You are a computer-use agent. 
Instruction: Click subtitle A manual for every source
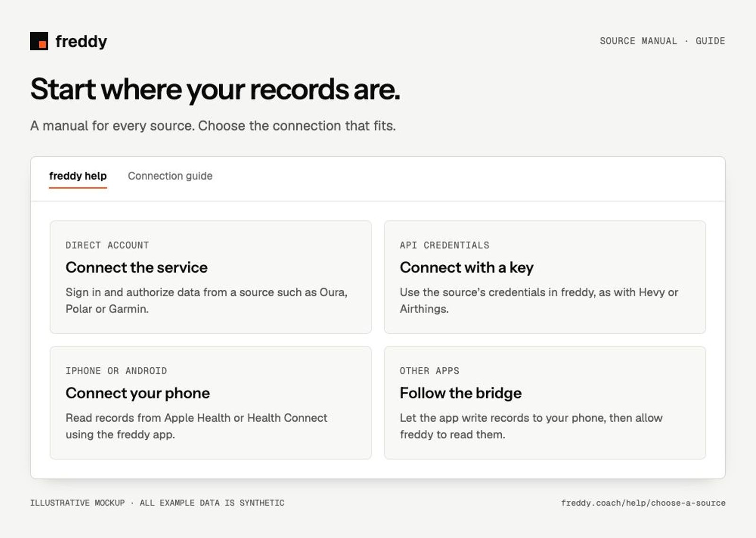[x=213, y=126]
